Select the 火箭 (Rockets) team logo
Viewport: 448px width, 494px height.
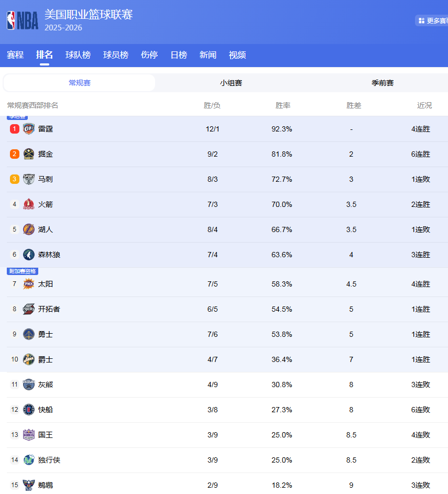point(29,204)
